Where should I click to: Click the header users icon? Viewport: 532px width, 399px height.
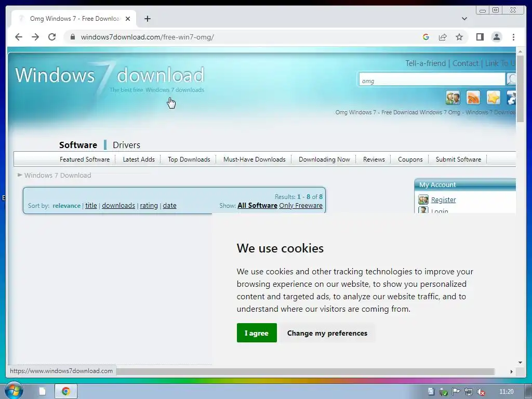(453, 98)
